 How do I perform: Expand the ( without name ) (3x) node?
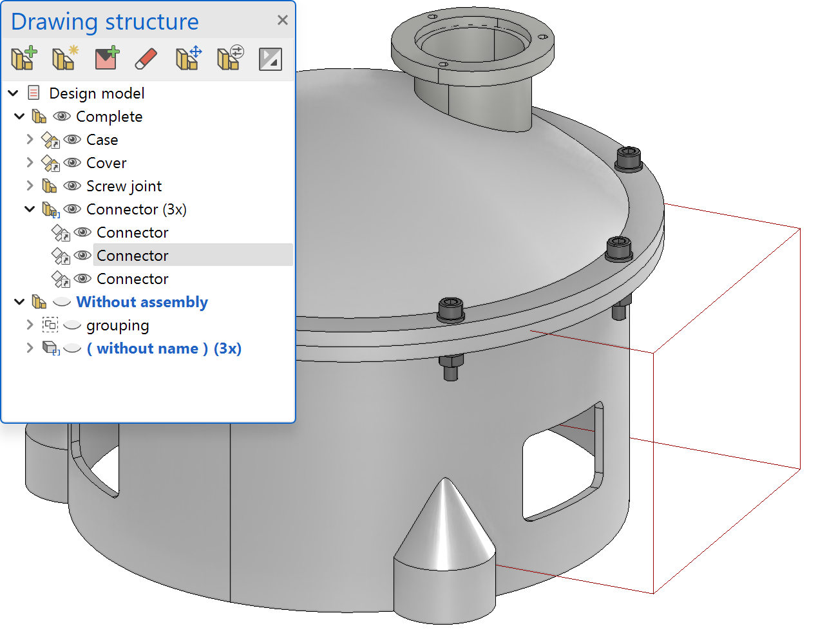30,348
